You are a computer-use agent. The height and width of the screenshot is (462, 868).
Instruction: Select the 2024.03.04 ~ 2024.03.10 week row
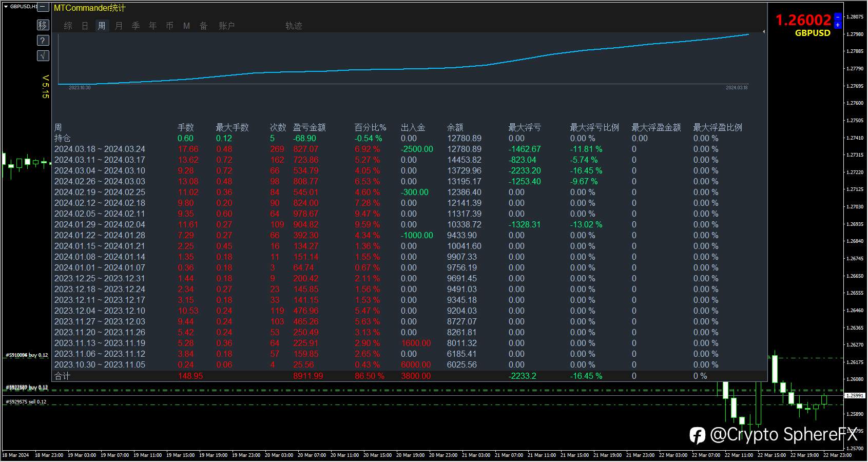[x=100, y=170]
